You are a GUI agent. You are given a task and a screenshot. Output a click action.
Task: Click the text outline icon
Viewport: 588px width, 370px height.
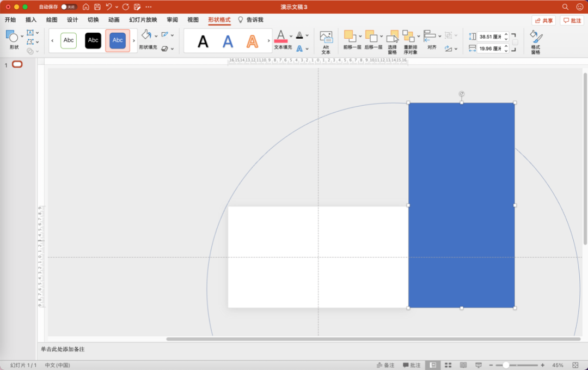click(299, 35)
